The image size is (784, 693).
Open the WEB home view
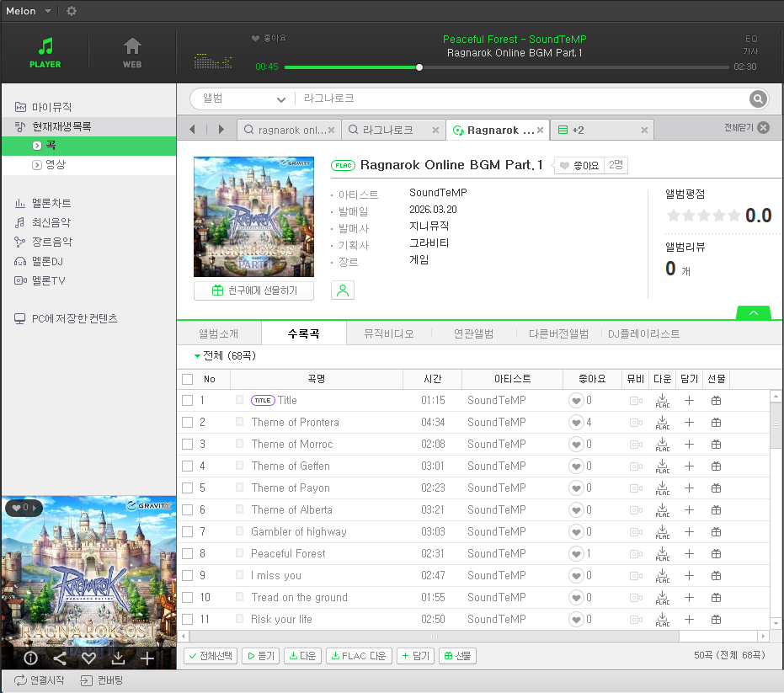coord(132,52)
